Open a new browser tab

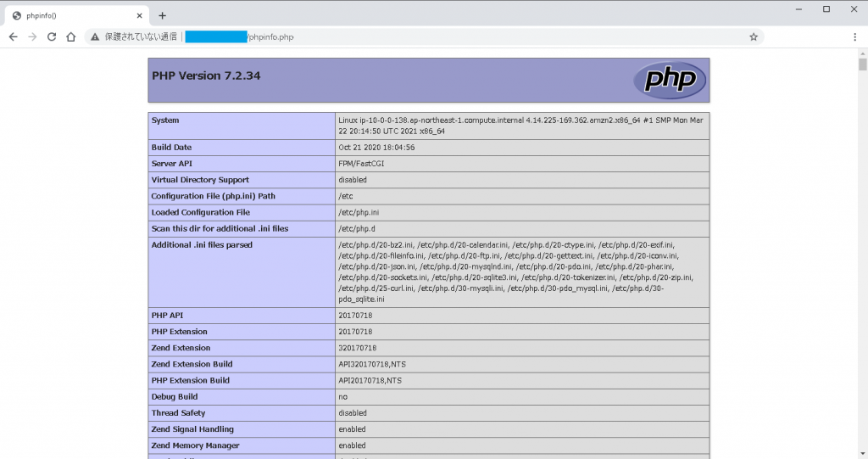[162, 15]
